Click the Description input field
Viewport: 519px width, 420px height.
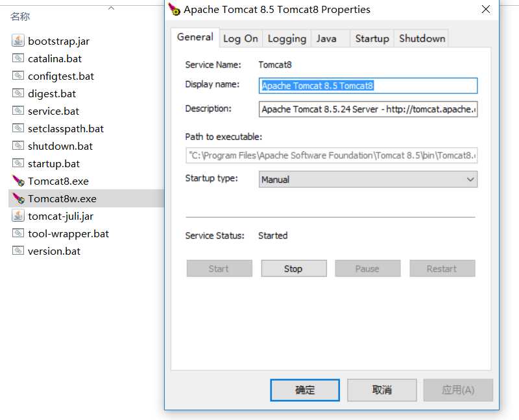tap(368, 109)
